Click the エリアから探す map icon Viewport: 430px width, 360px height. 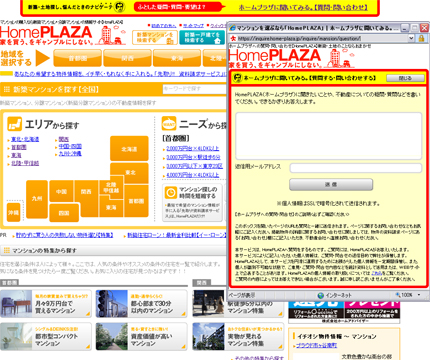pyautogui.click(x=14, y=124)
